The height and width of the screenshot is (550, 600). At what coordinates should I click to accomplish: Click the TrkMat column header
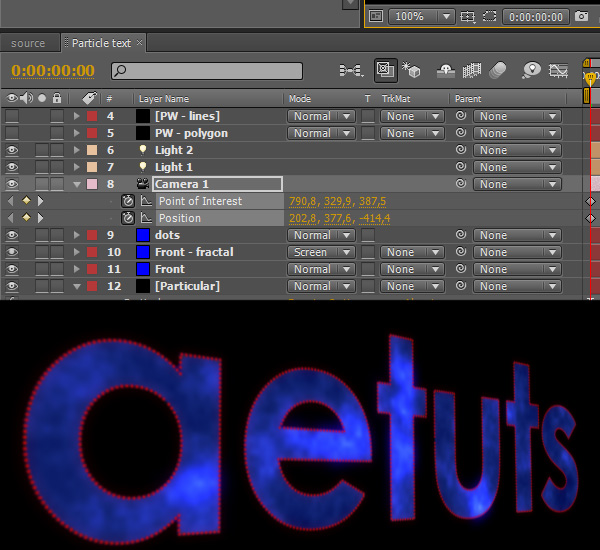tap(396, 99)
